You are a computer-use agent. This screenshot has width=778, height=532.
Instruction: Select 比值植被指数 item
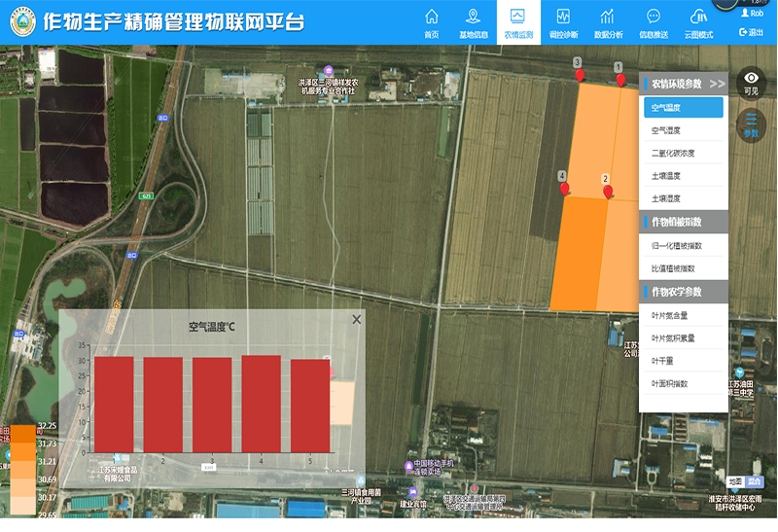click(684, 268)
